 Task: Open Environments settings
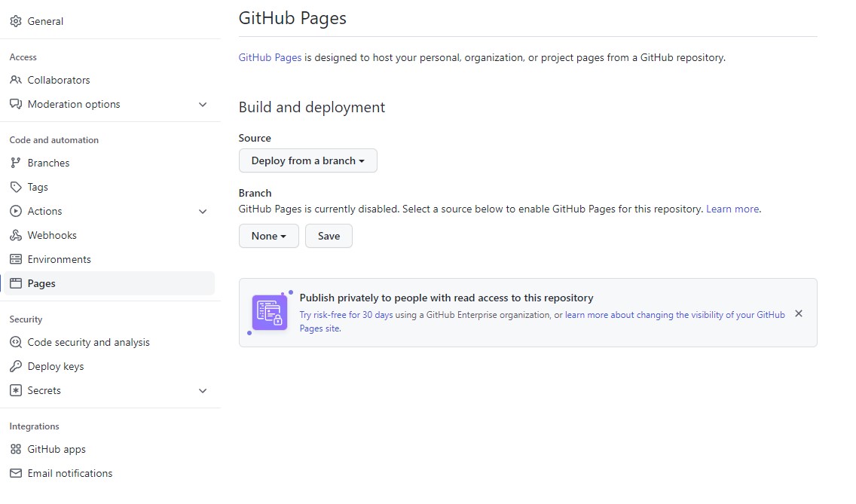[x=109, y=259]
